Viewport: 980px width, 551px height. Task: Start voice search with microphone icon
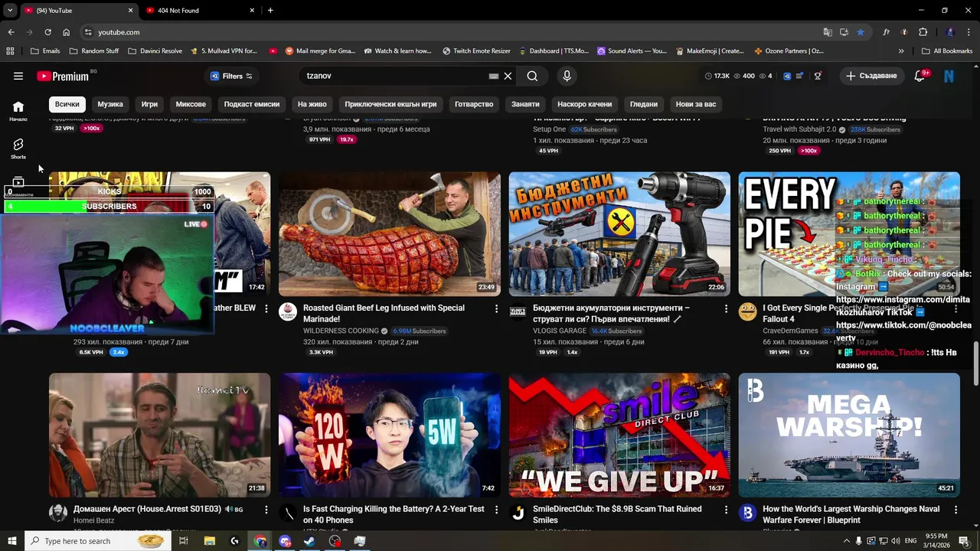567,76
